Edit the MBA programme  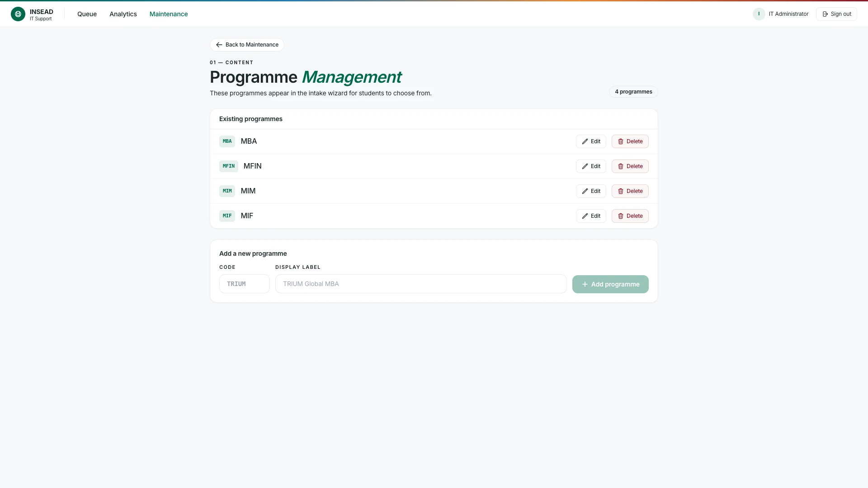pos(591,141)
